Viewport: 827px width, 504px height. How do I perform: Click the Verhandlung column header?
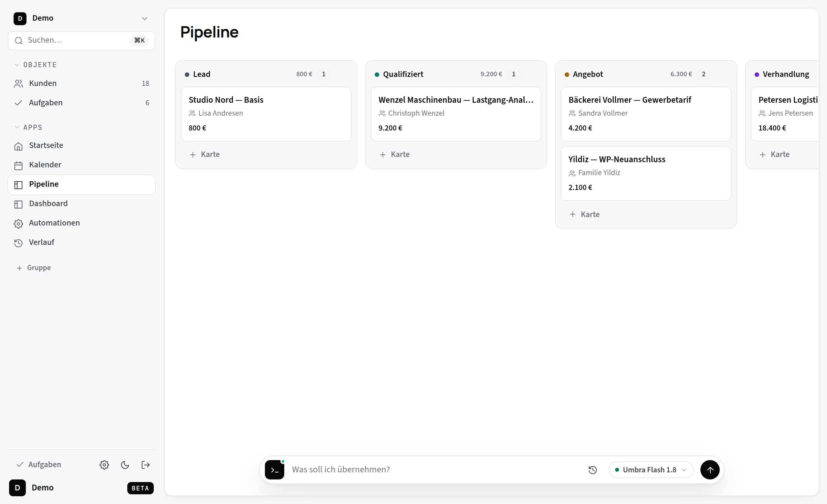pyautogui.click(x=786, y=74)
